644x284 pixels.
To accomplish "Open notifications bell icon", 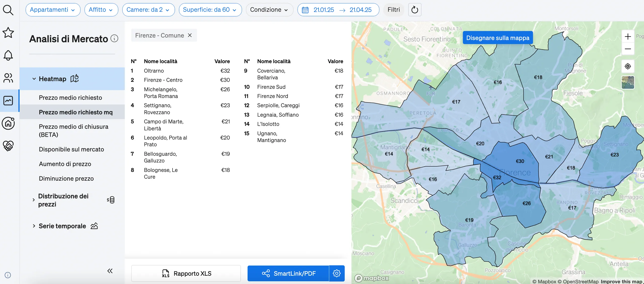I will click(8, 55).
